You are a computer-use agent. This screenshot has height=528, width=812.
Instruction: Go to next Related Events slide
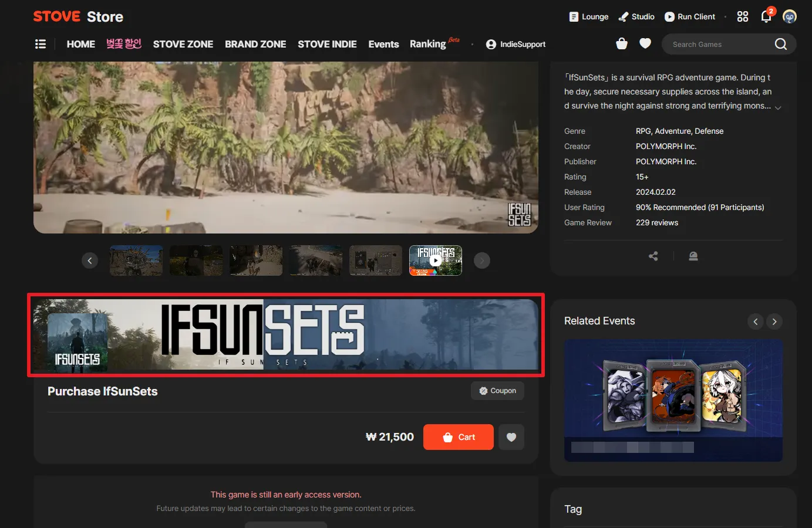pos(774,321)
